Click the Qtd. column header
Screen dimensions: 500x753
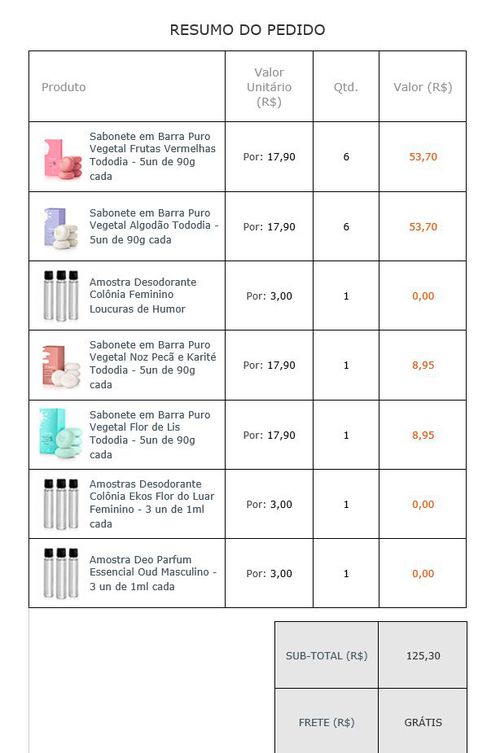346,87
